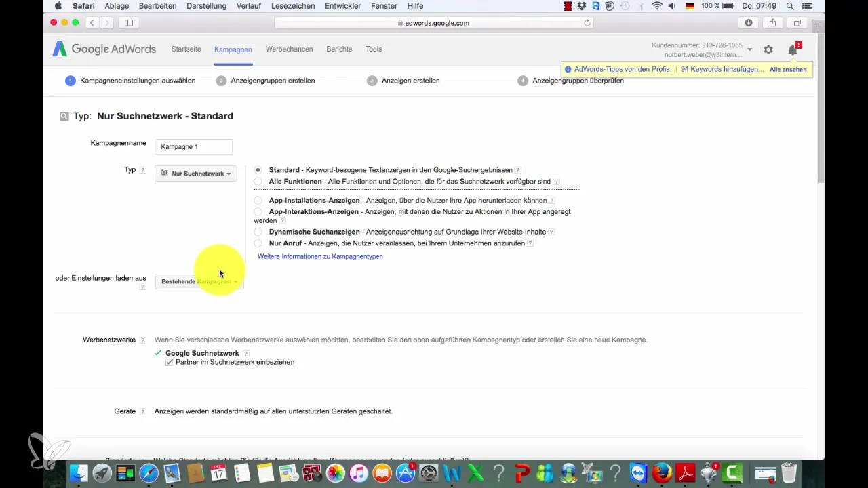Open the Berichte tab
The image size is (868, 488).
(x=339, y=49)
